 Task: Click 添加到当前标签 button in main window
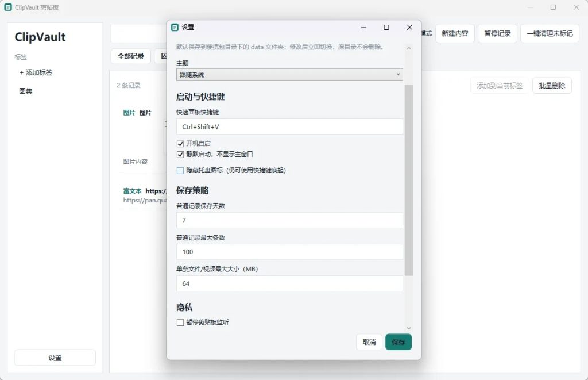(x=500, y=86)
